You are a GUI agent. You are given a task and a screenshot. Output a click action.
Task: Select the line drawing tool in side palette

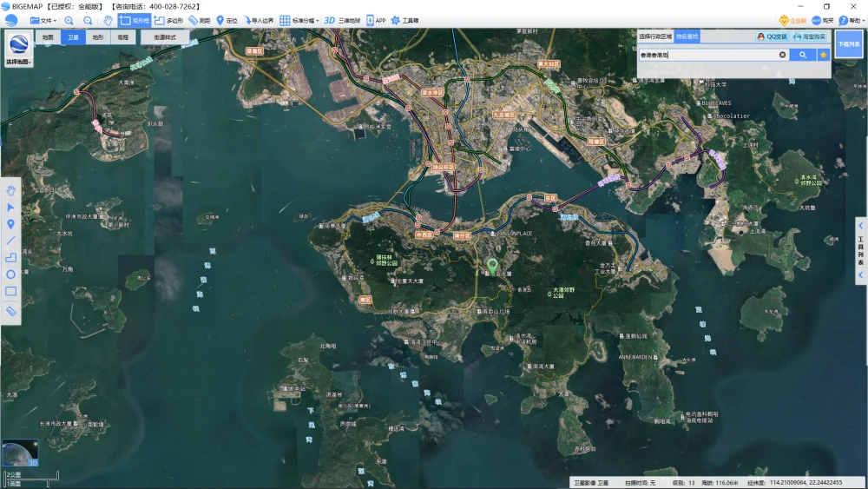(10, 241)
